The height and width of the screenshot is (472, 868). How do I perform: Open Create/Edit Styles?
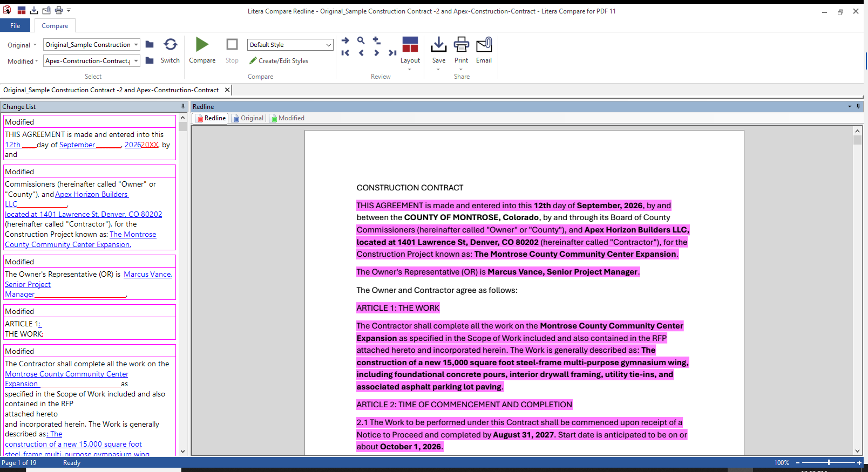[x=279, y=61]
